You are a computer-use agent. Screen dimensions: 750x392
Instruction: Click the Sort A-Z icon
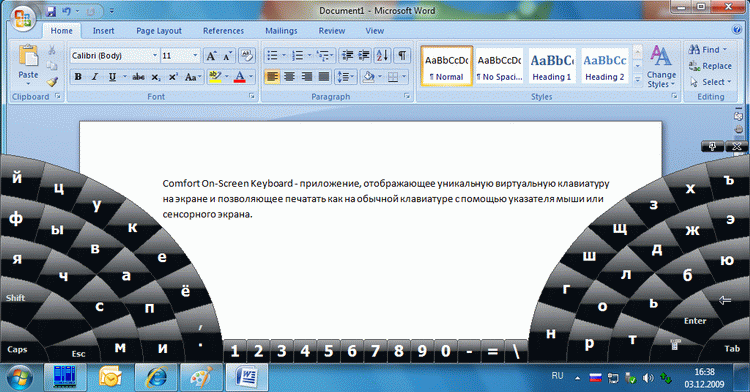[382, 55]
